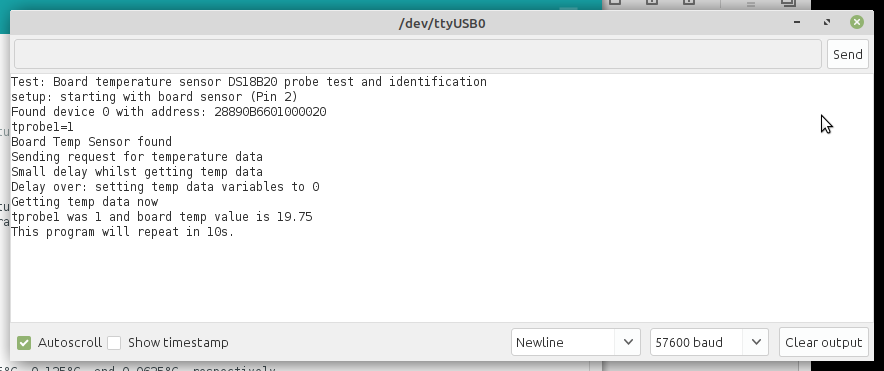Click line 'Small delay whilst getting temp data'
884x371 pixels.
click(137, 171)
